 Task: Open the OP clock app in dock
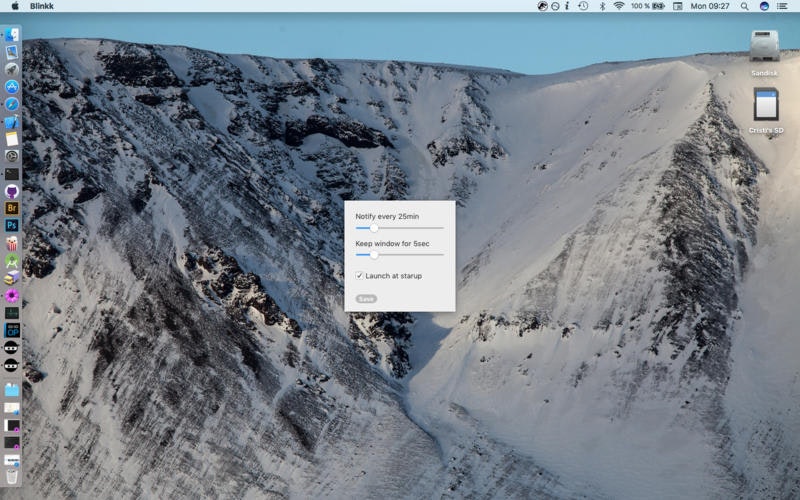pos(12,330)
